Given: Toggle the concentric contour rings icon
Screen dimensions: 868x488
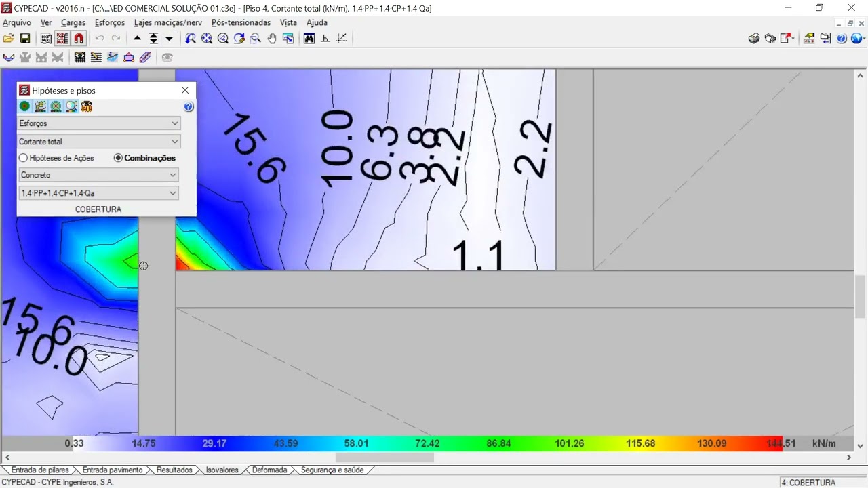Looking at the screenshot, I should [56, 106].
